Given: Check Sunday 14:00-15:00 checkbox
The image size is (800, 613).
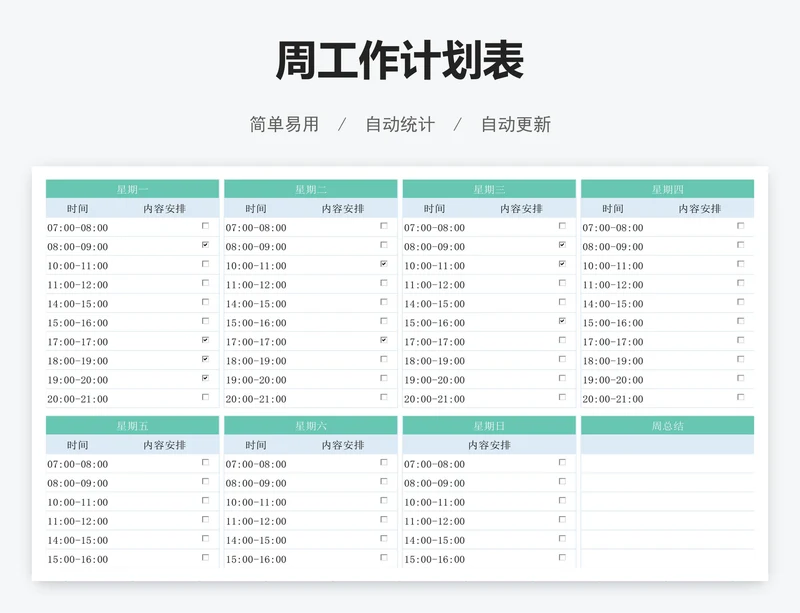Looking at the screenshot, I should [x=562, y=538].
